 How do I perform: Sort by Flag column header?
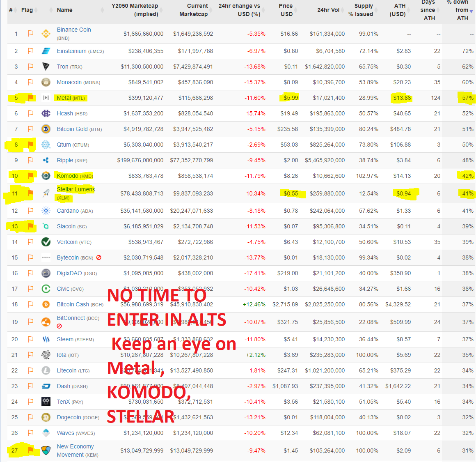pyautogui.click(x=27, y=10)
